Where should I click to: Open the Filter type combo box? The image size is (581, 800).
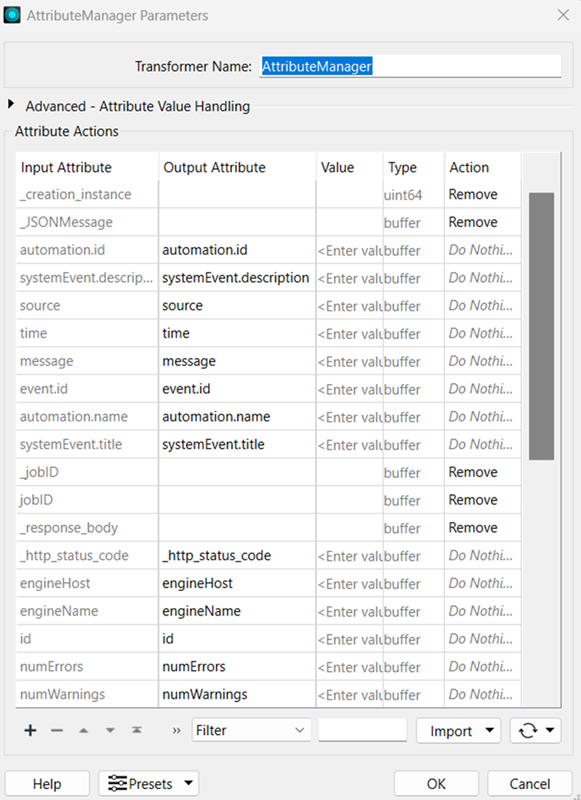(251, 730)
